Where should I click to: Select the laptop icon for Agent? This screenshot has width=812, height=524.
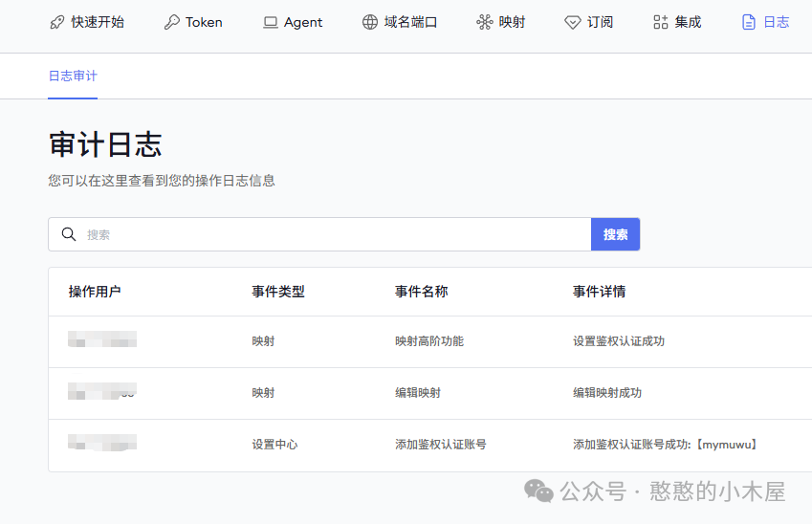coord(271,22)
